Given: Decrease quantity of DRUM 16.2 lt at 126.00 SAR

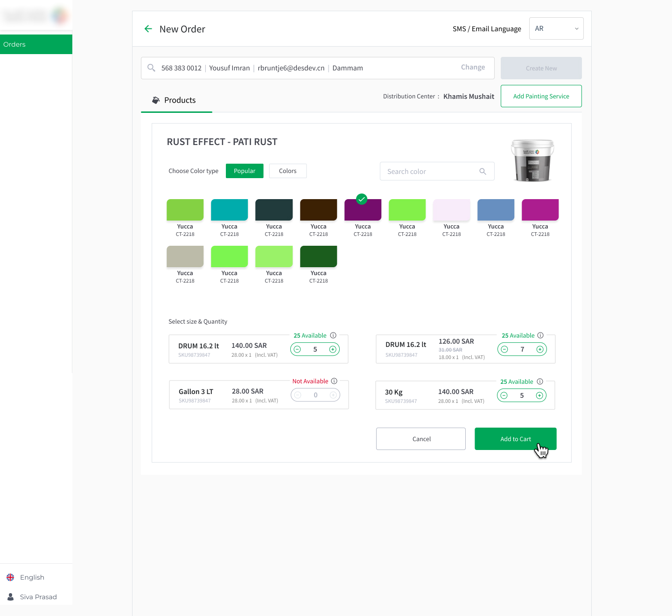Looking at the screenshot, I should [x=504, y=349].
